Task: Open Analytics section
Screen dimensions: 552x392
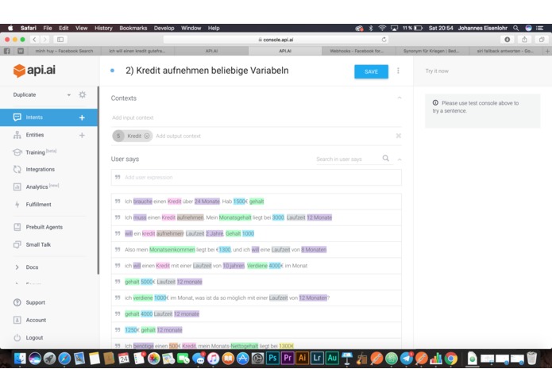Action: point(37,186)
